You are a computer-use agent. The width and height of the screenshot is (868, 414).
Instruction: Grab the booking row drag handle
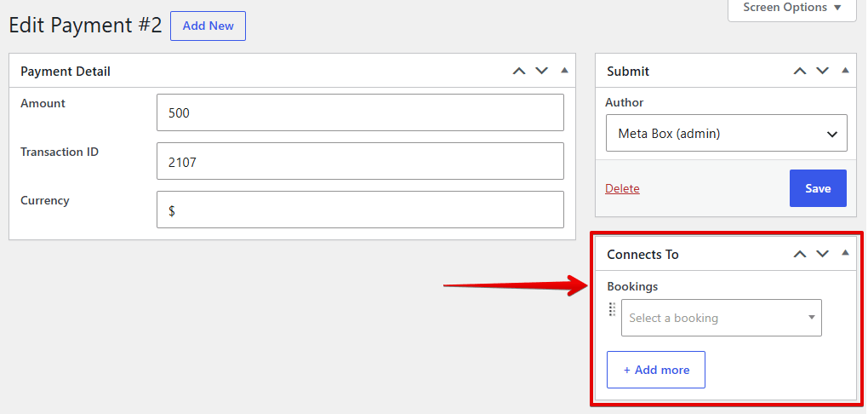point(612,309)
